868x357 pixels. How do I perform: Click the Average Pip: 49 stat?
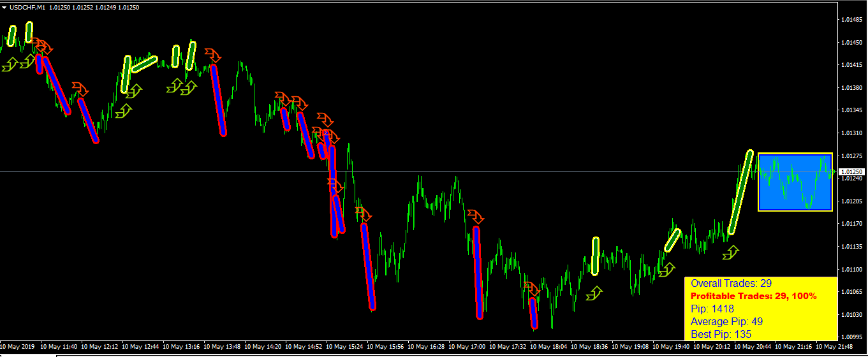[726, 321]
